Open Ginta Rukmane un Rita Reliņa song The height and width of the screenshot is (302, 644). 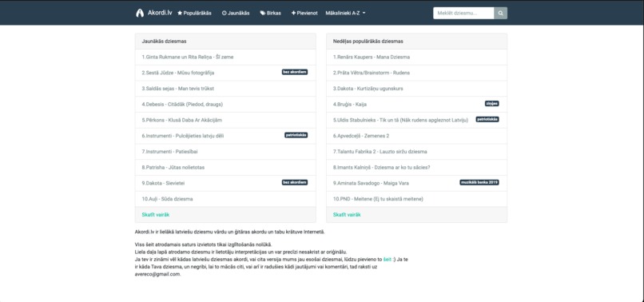click(x=188, y=57)
